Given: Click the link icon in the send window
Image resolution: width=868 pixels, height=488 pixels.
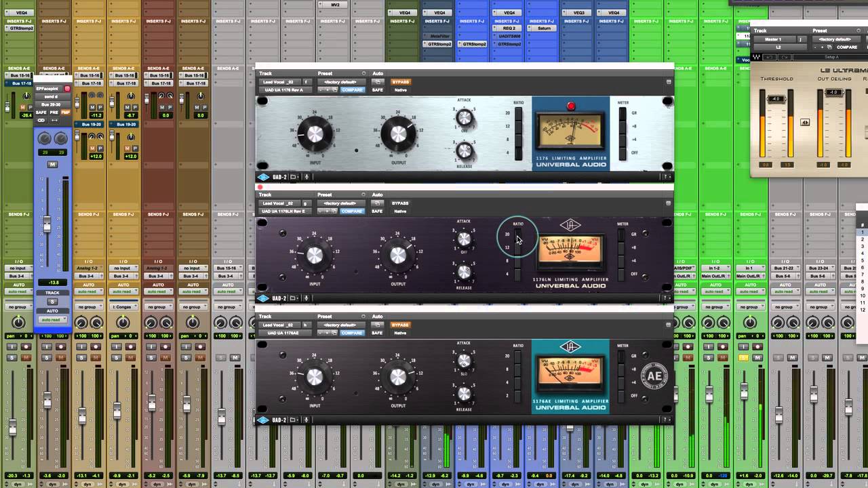Looking at the screenshot, I should [41, 120].
